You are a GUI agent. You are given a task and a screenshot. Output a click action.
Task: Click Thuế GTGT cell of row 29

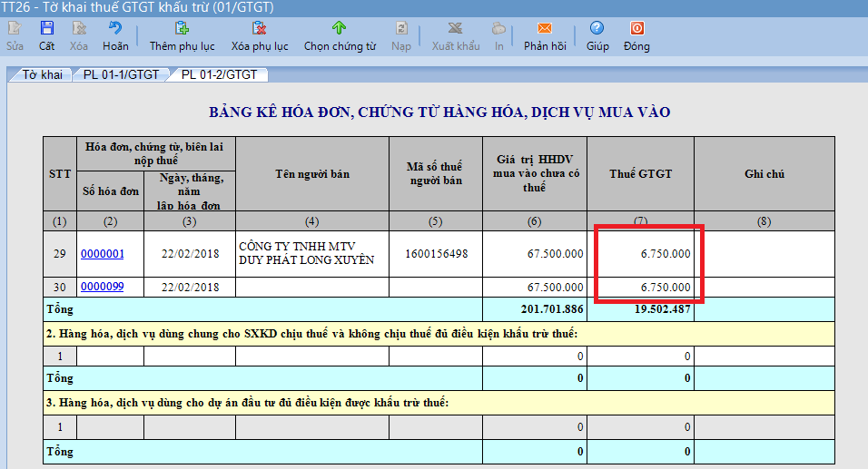(640, 254)
